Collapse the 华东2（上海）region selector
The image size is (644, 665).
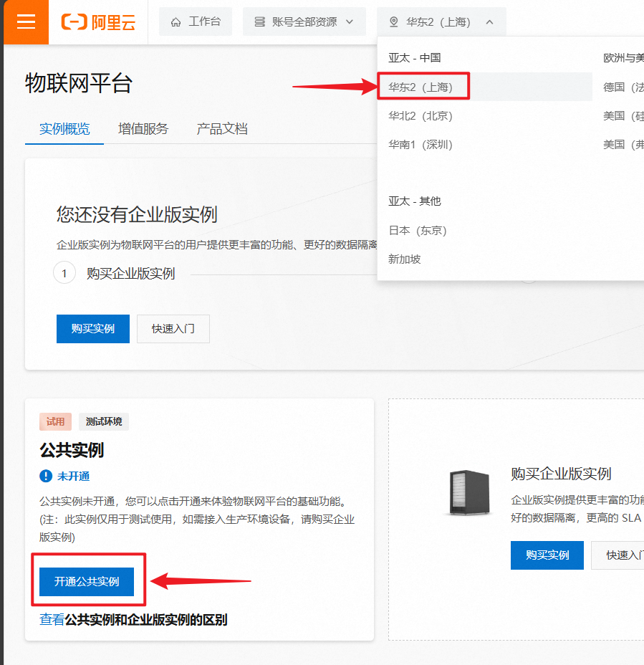pyautogui.click(x=441, y=21)
